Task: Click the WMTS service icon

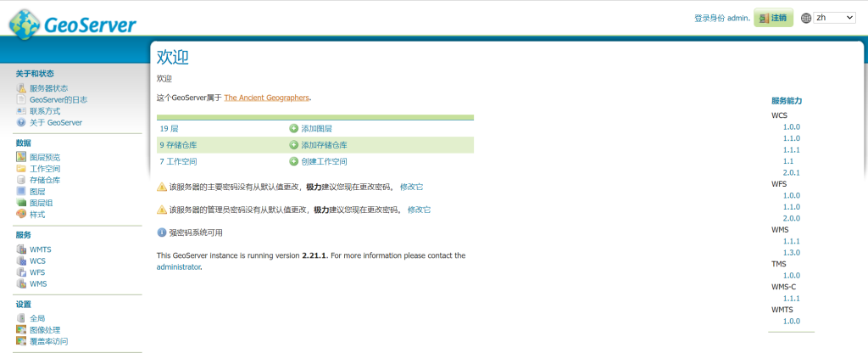Action: click(21, 249)
